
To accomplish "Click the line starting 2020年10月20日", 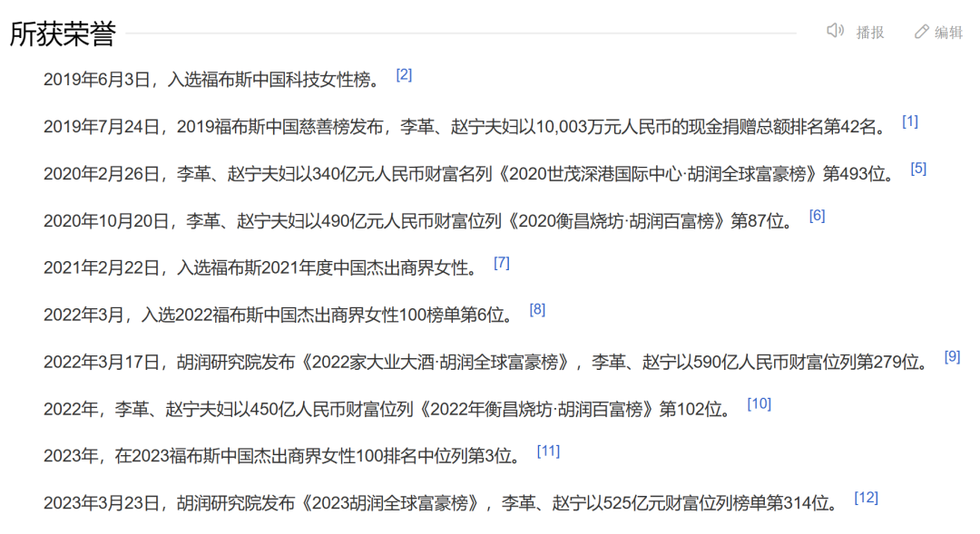I will [418, 221].
